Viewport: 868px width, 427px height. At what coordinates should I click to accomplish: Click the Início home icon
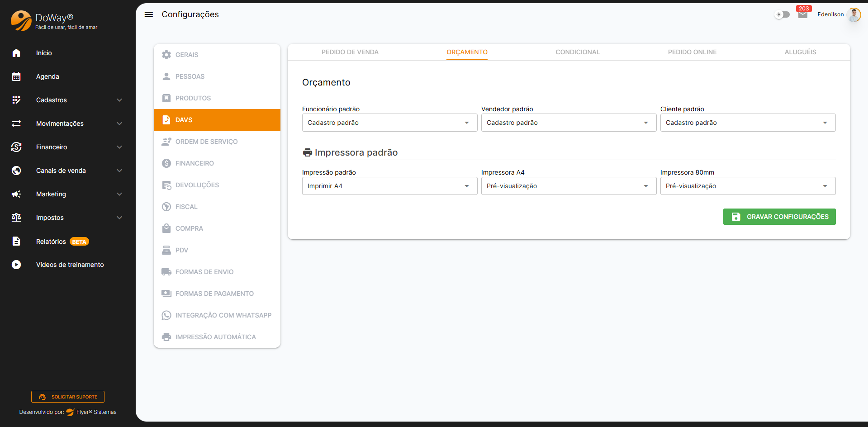tap(16, 53)
